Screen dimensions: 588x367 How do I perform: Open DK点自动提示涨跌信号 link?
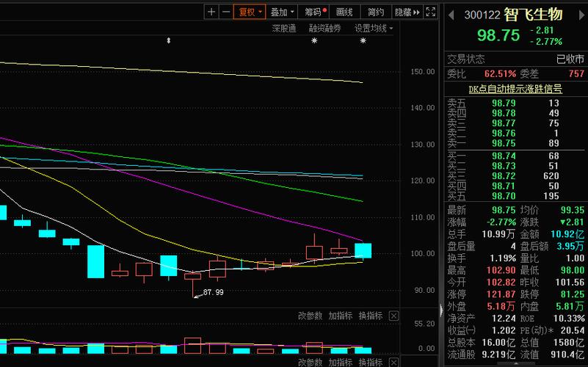[515, 90]
